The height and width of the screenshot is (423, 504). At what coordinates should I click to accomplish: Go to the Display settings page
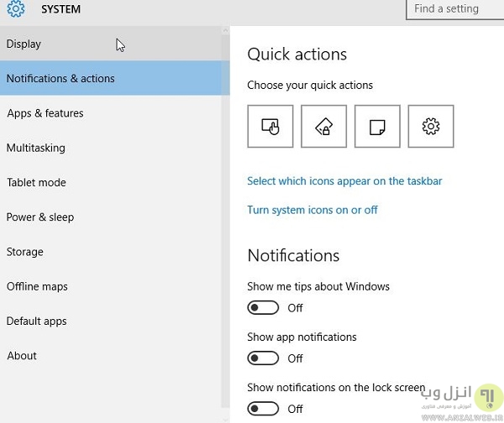[24, 44]
